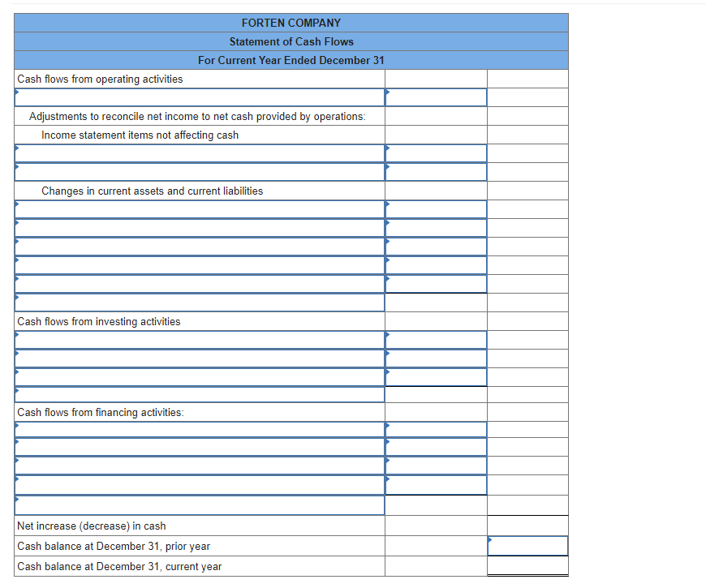Click the 'Statement of Cash Flows' header row
706x588 pixels.
tap(291, 41)
